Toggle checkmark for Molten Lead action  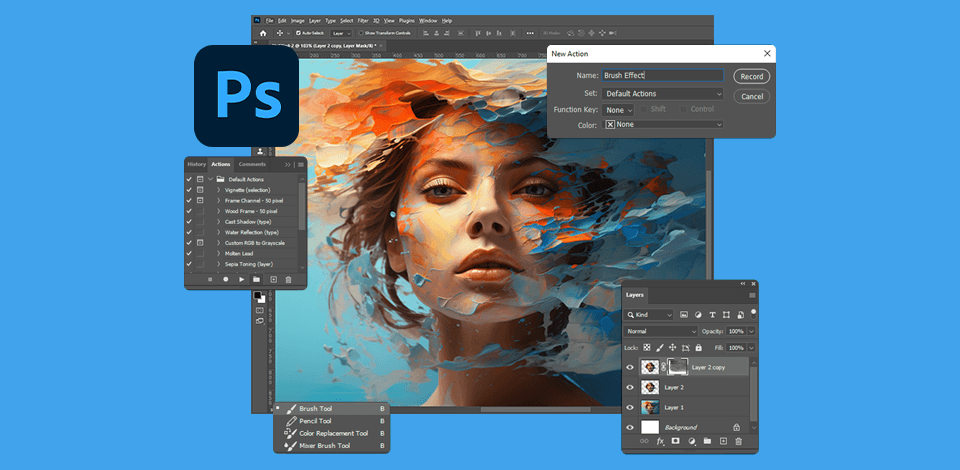(189, 253)
